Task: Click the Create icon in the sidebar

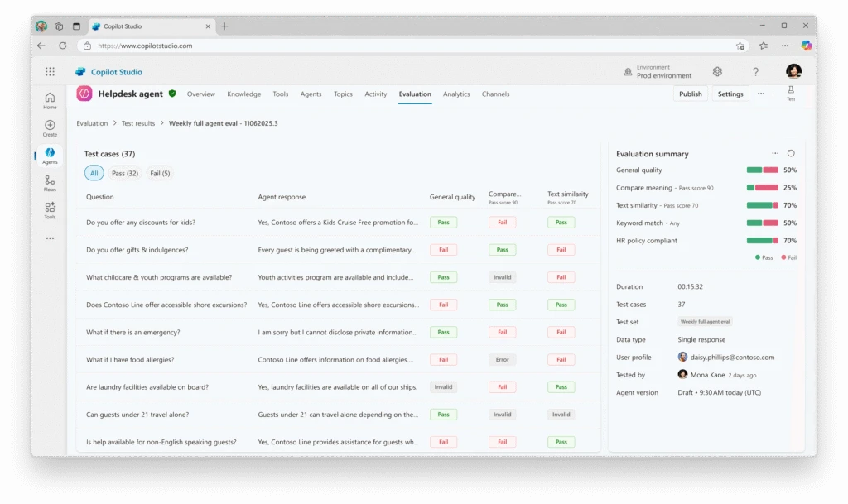Action: (x=50, y=126)
